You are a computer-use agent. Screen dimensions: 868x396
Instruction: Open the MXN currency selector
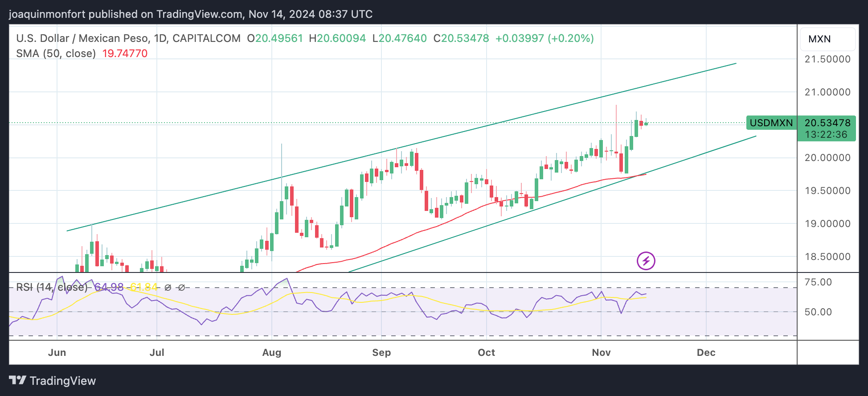(x=827, y=39)
